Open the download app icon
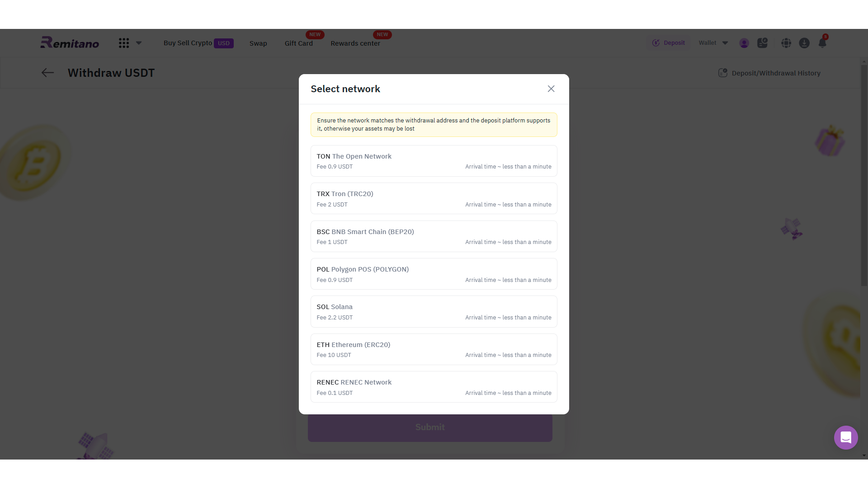Image resolution: width=868 pixels, height=488 pixels. point(804,43)
